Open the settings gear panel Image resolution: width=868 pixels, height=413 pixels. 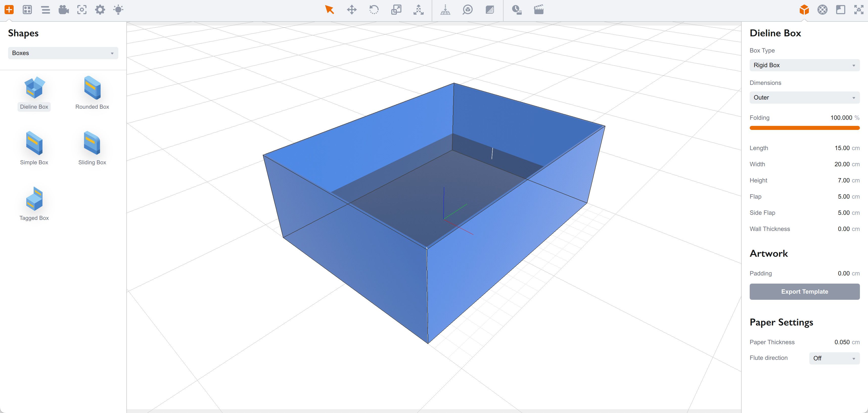coord(100,9)
